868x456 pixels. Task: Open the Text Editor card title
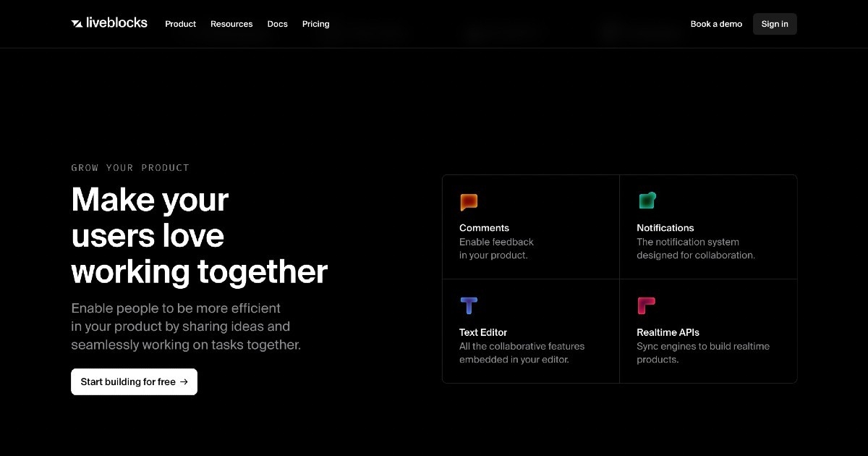tap(482, 332)
